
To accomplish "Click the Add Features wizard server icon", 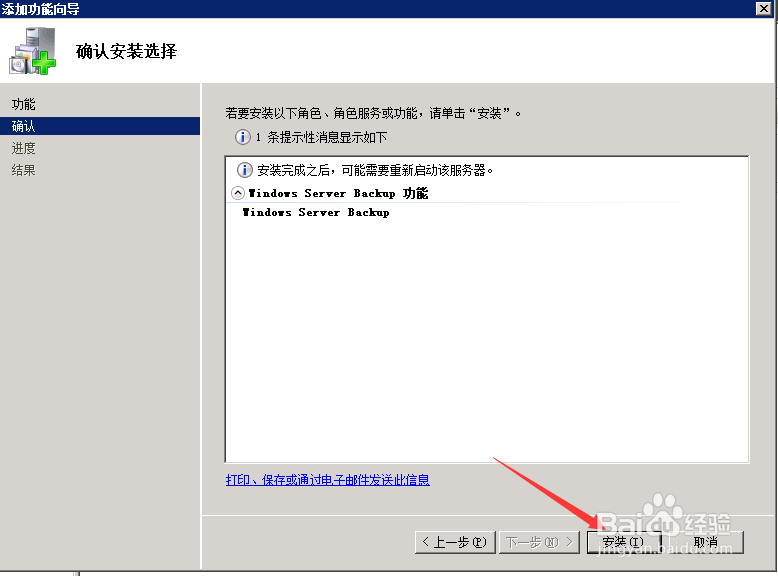I will [x=33, y=51].
